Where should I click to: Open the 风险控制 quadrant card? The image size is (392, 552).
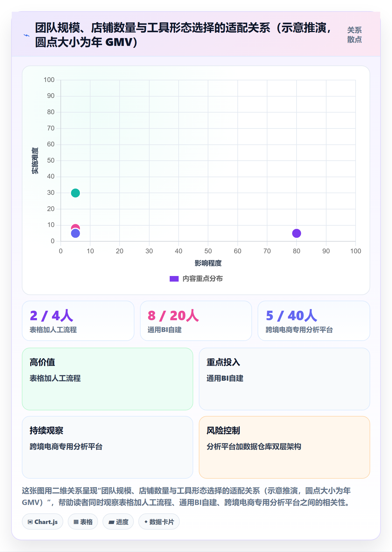click(284, 447)
